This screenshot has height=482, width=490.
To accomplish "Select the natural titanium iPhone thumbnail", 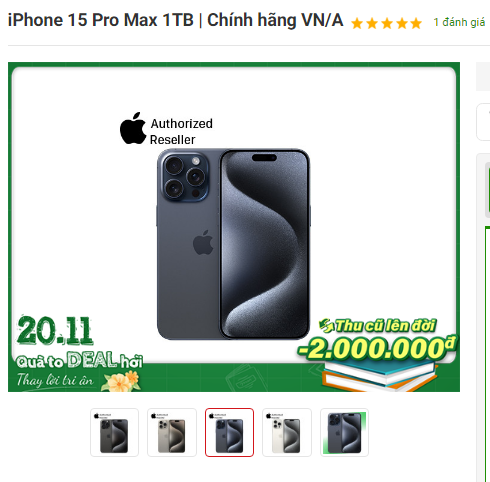I will (x=172, y=432).
